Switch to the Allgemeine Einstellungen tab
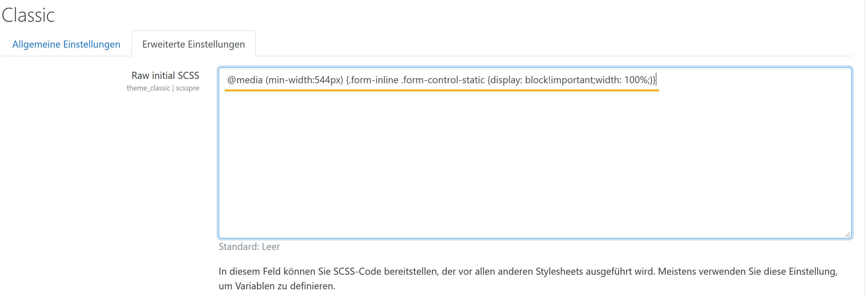Image resolution: width=868 pixels, height=296 pixels. tap(66, 44)
